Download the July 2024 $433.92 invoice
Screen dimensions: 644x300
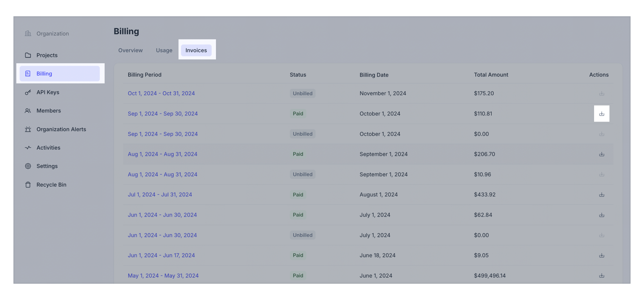point(602,194)
